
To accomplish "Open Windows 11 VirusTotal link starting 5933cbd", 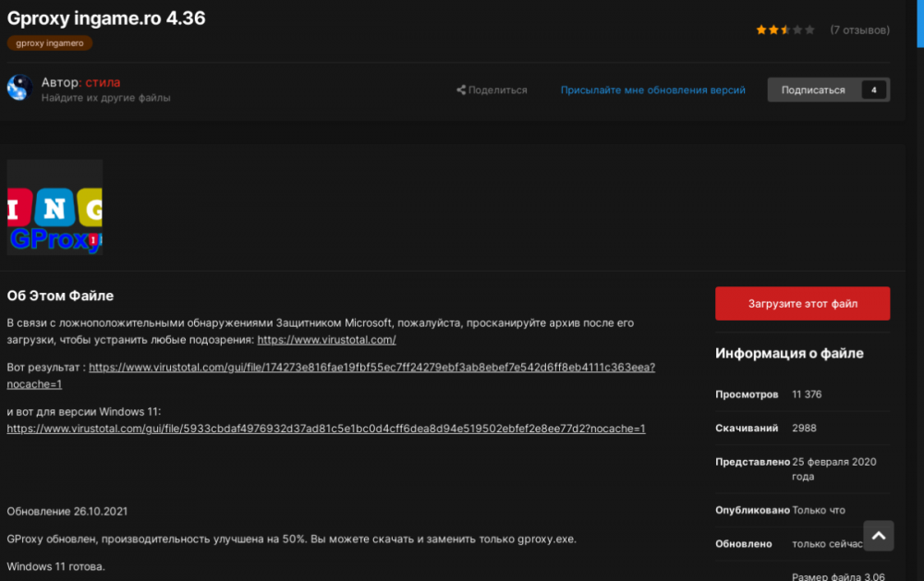I will point(325,429).
